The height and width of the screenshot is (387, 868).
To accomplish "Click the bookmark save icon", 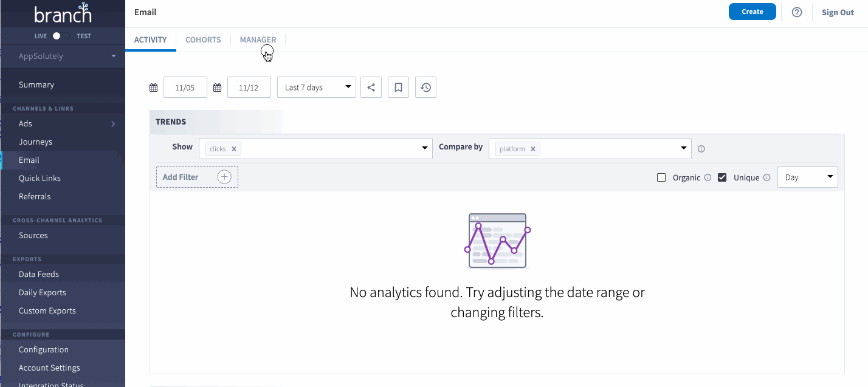I will coord(398,87).
